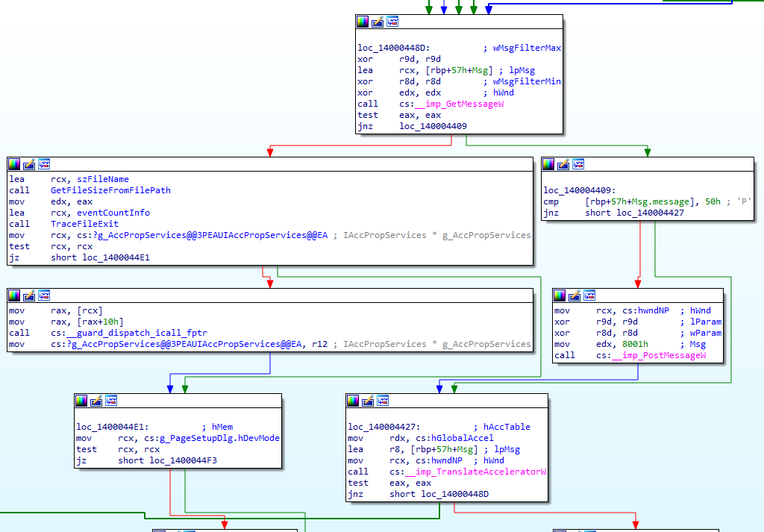
Task: Click the color palette icon on the PostMessageW node
Action: point(558,295)
